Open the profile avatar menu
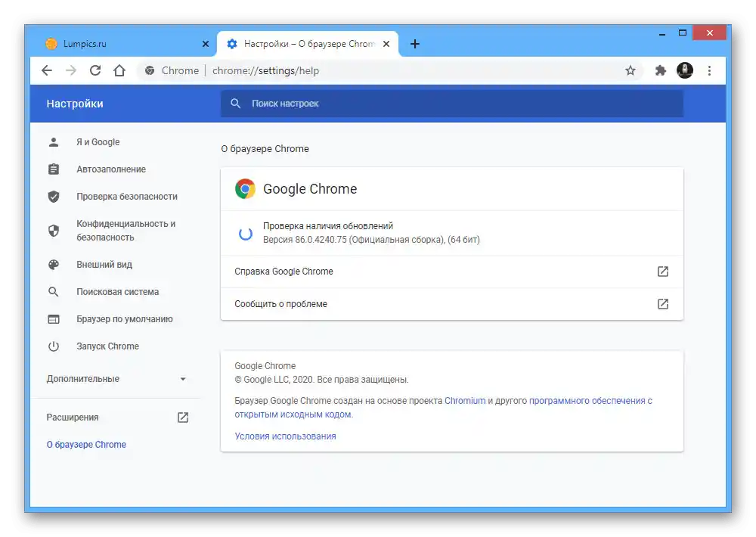 tap(685, 70)
